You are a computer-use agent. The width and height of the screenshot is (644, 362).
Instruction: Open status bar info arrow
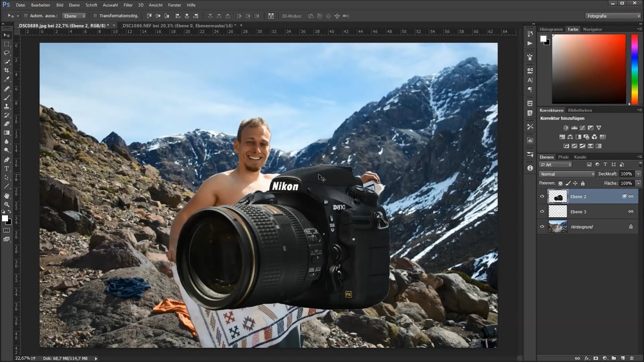coord(96,358)
